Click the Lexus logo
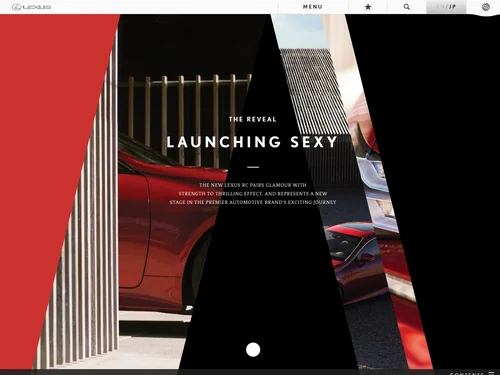Image resolution: width=500 pixels, height=375 pixels. pyautogui.click(x=31, y=7)
